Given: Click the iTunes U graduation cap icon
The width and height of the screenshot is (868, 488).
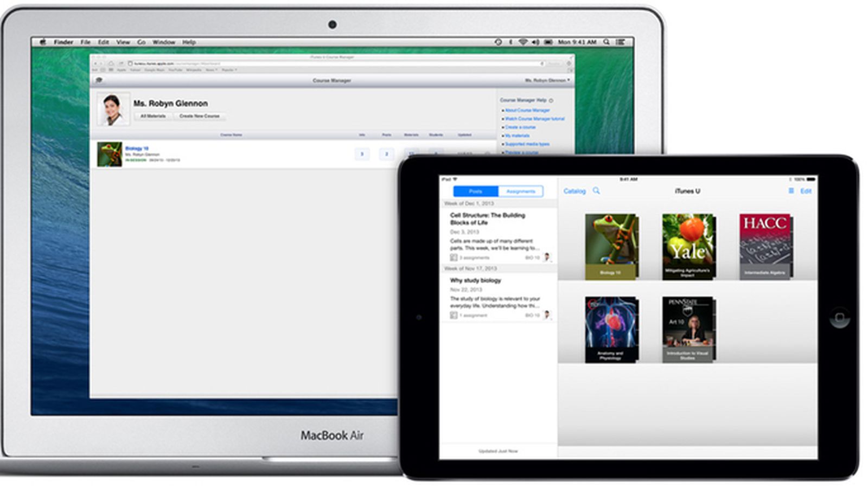Looking at the screenshot, I should (x=99, y=80).
